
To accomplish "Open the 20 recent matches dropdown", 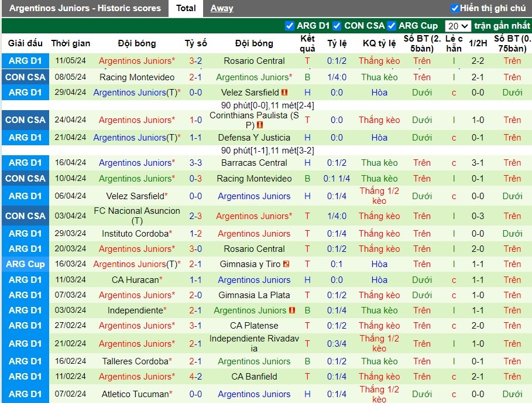I will coord(458,26).
